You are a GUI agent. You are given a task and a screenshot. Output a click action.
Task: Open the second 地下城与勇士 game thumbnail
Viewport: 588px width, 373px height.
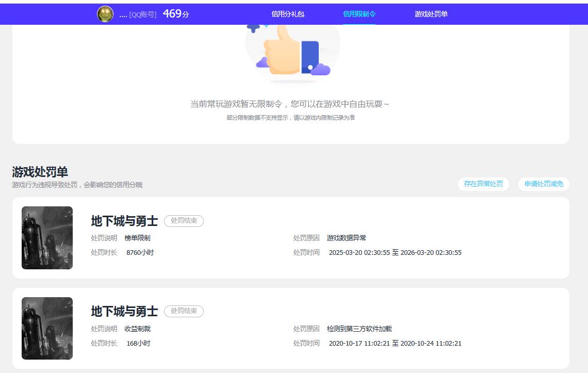point(47,328)
